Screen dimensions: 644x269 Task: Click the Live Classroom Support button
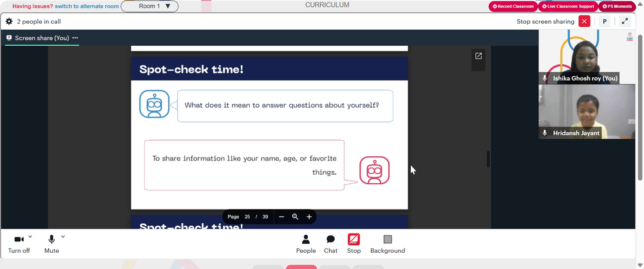(568, 6)
